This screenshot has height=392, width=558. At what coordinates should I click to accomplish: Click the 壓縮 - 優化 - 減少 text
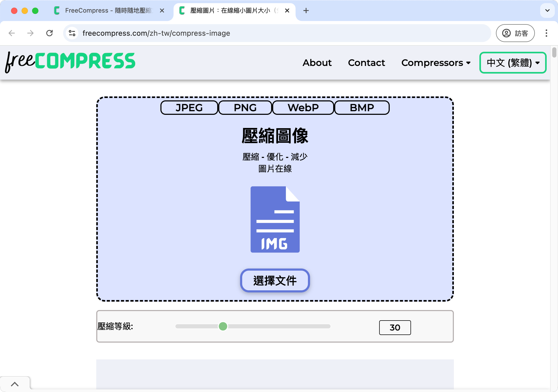[275, 157]
